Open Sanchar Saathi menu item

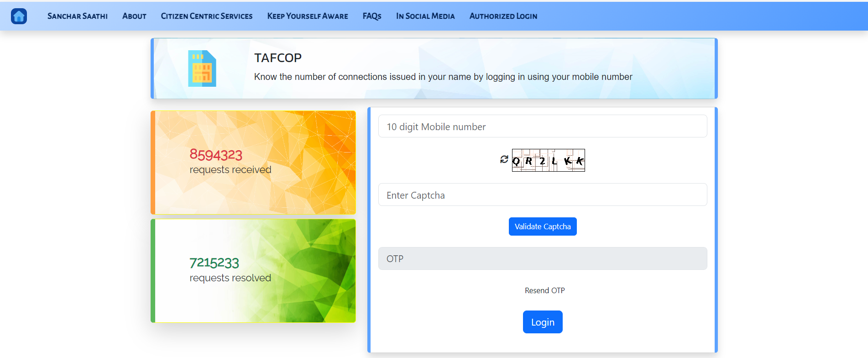coord(77,16)
